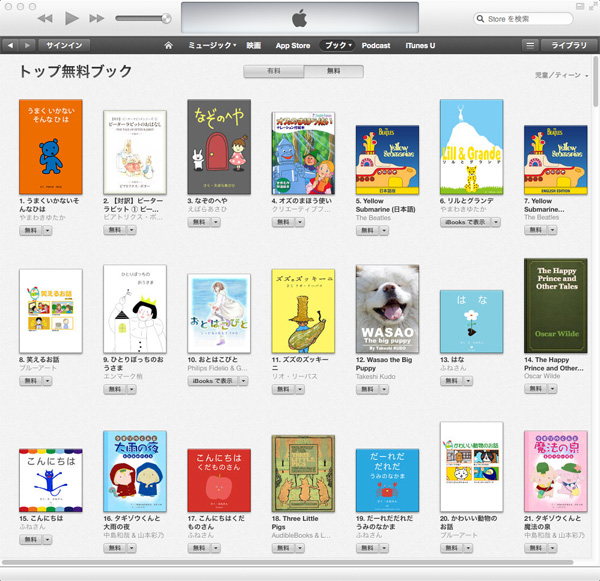
Task: Open the オズのまほう使い book cover
Action: [303, 153]
